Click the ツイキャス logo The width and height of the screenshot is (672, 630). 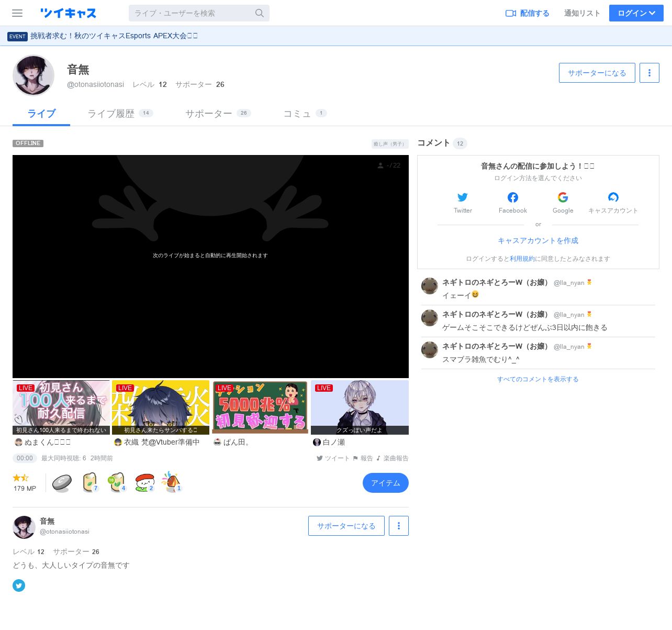pyautogui.click(x=68, y=13)
